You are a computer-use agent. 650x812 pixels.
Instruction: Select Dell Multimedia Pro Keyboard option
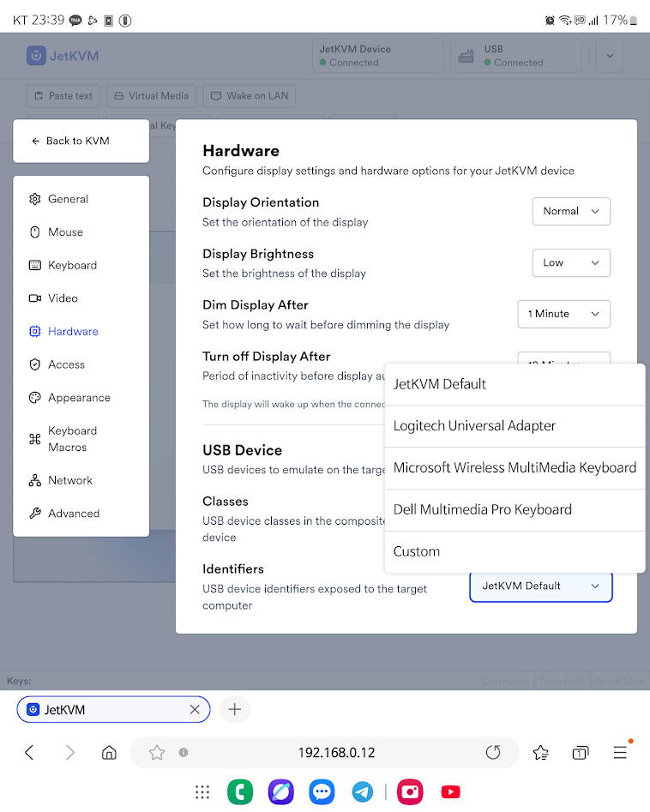tap(515, 510)
